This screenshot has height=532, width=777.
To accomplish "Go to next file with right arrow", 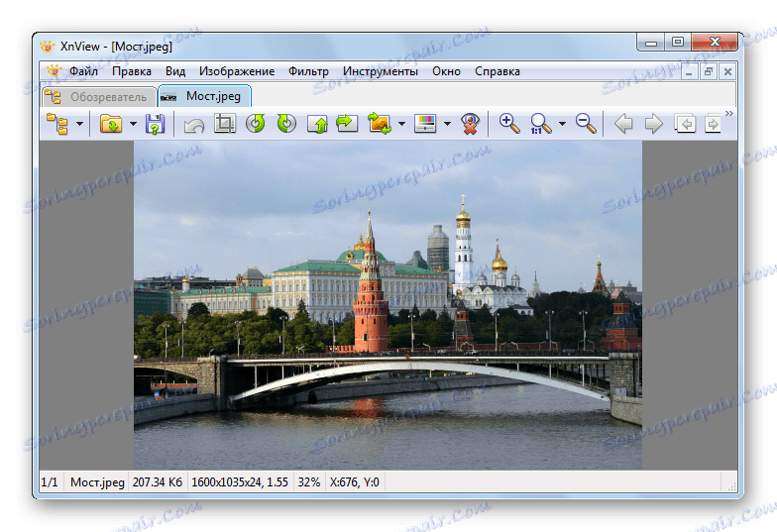I will [x=654, y=123].
